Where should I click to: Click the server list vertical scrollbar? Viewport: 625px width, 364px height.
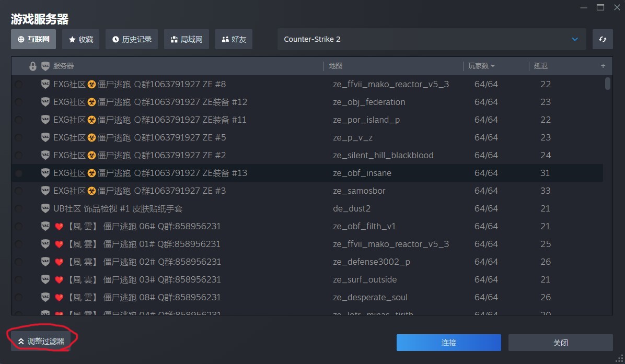(607, 84)
